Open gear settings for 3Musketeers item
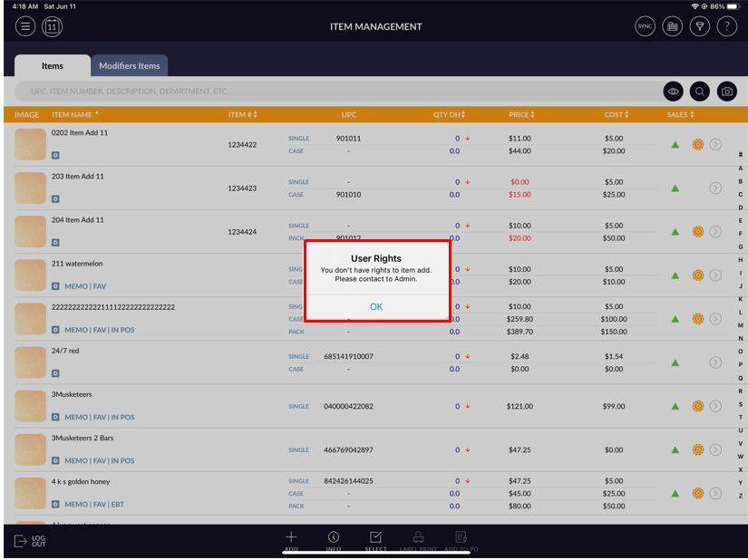 (x=698, y=406)
